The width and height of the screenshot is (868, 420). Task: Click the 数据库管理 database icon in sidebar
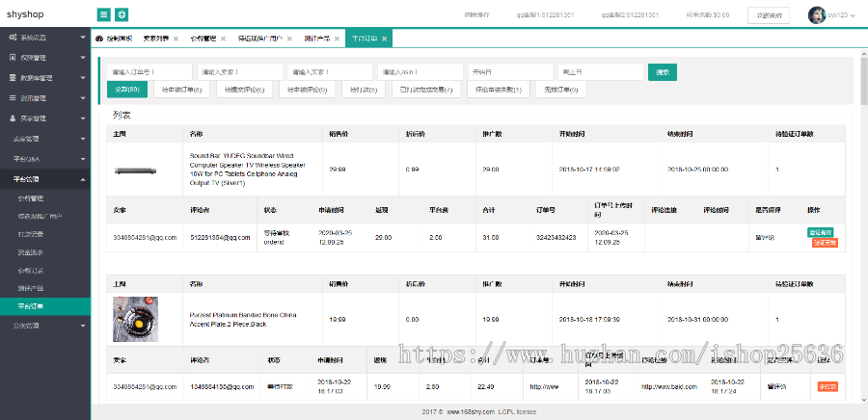pos(13,78)
